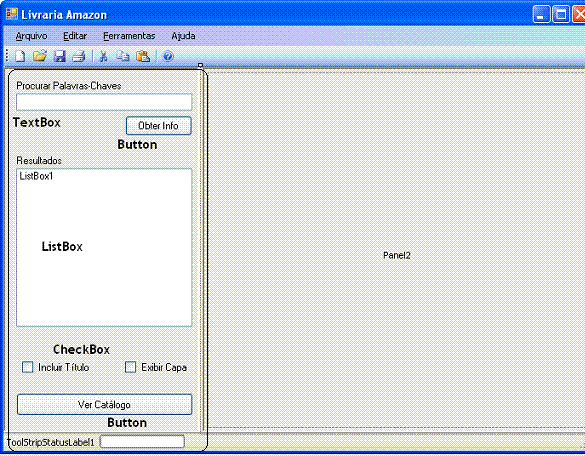Open the Editar menu

coord(75,36)
